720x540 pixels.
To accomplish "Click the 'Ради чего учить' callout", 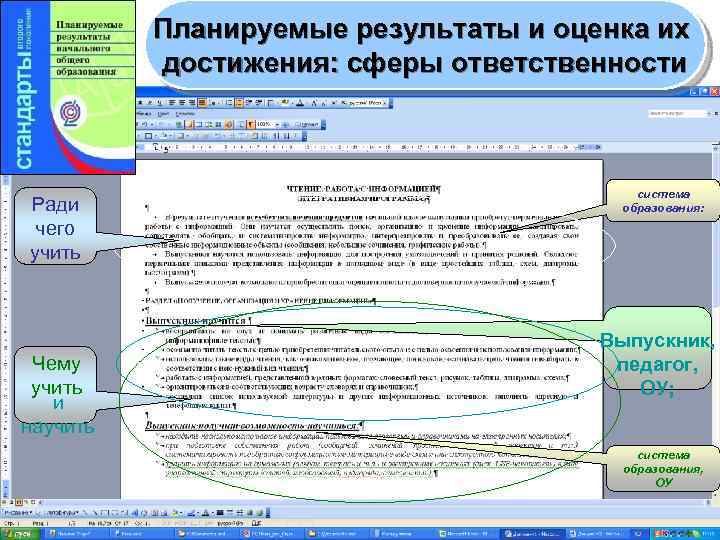I will pyautogui.click(x=55, y=226).
